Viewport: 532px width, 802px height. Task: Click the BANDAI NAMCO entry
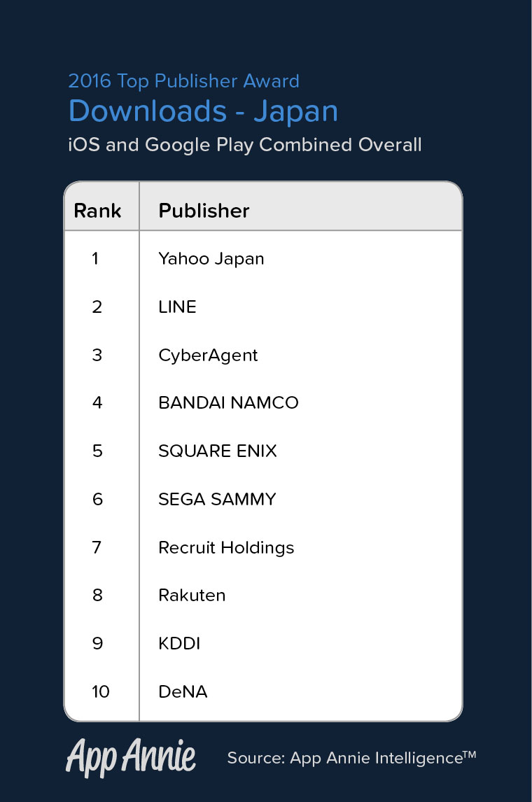(x=228, y=403)
